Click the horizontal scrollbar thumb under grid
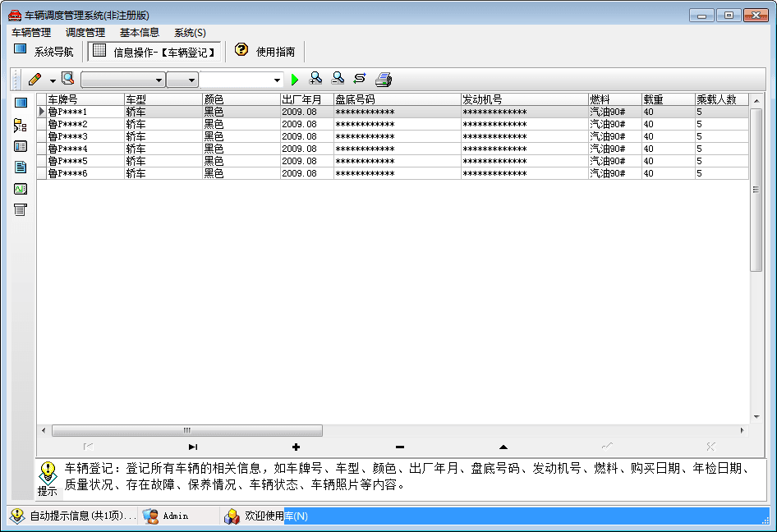The width and height of the screenshot is (777, 532). tap(187, 430)
